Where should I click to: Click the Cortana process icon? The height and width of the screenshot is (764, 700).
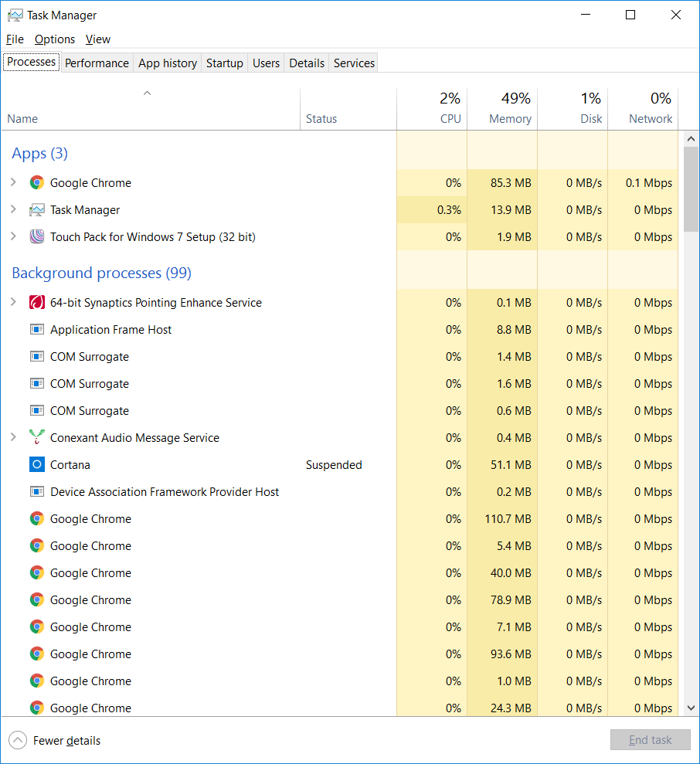click(36, 465)
